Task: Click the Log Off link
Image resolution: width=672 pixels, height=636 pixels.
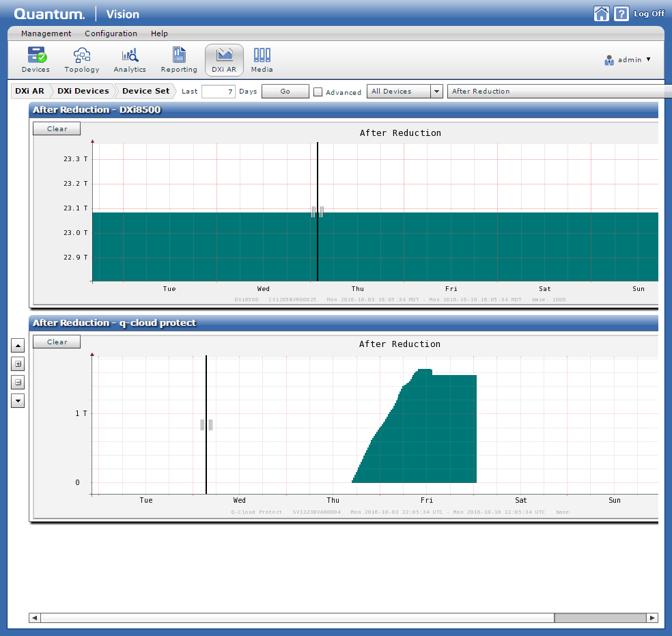Action: (x=648, y=14)
